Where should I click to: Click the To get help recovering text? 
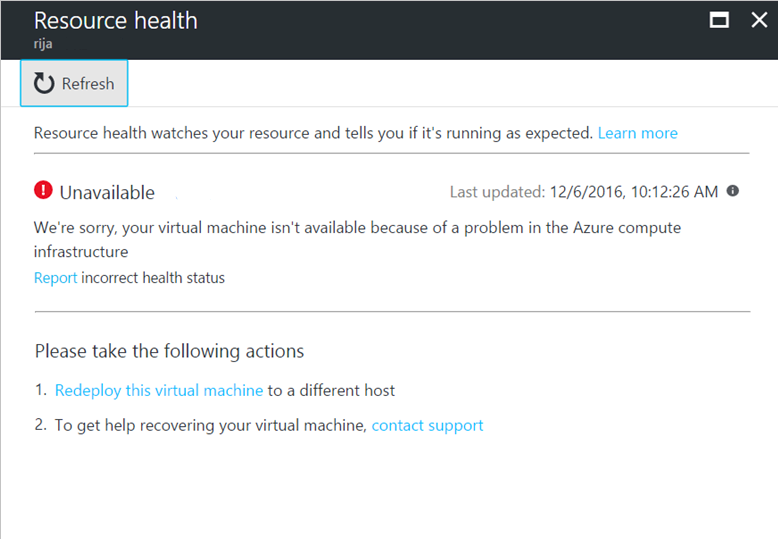(210, 426)
